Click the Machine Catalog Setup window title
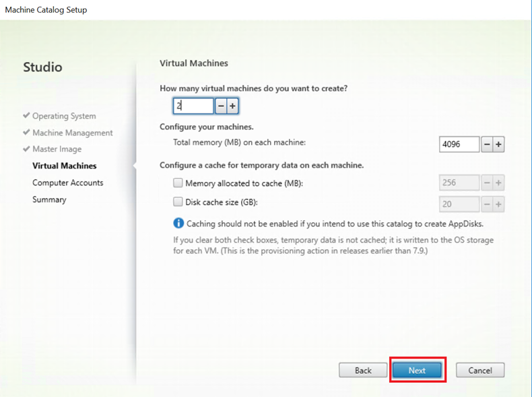The image size is (532, 397). pyautogui.click(x=46, y=10)
